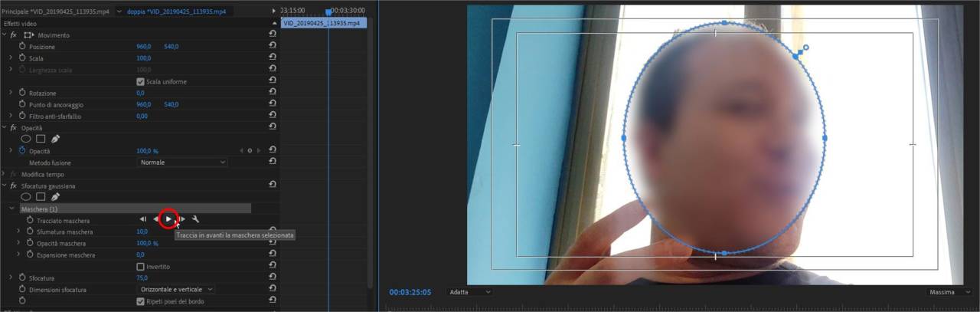Edit the Sfocatura value 75,0
This screenshot has width=980, height=312.
coord(142,278)
